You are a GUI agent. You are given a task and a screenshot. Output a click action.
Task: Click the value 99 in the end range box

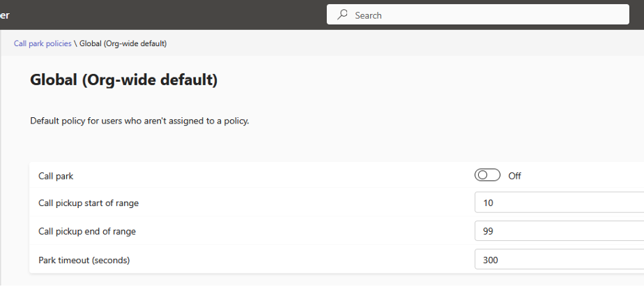click(x=488, y=231)
